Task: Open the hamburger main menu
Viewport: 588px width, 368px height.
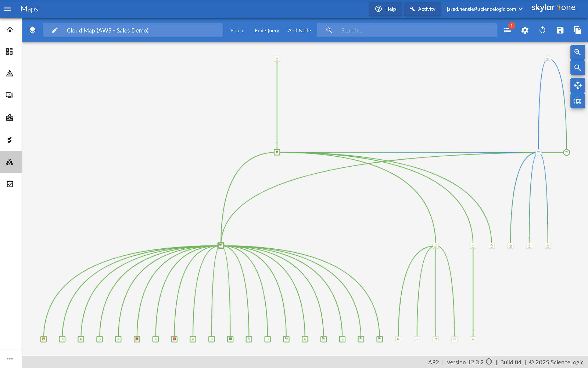Action: [x=7, y=9]
